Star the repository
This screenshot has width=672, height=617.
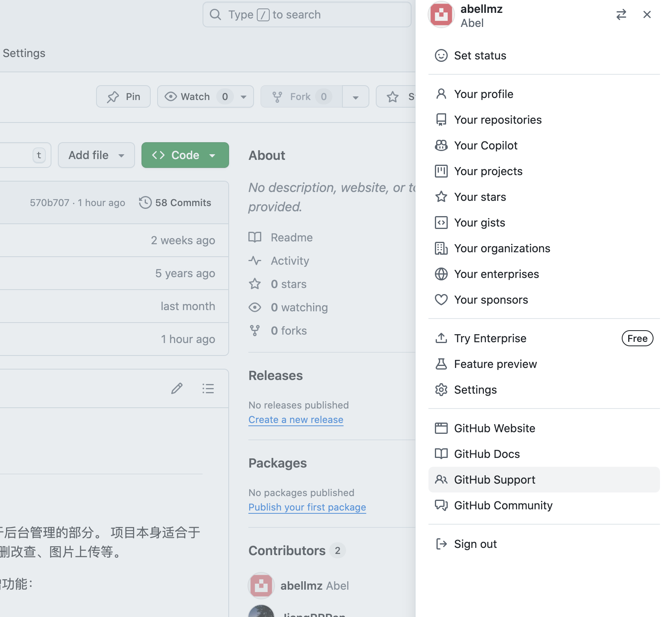click(x=396, y=96)
